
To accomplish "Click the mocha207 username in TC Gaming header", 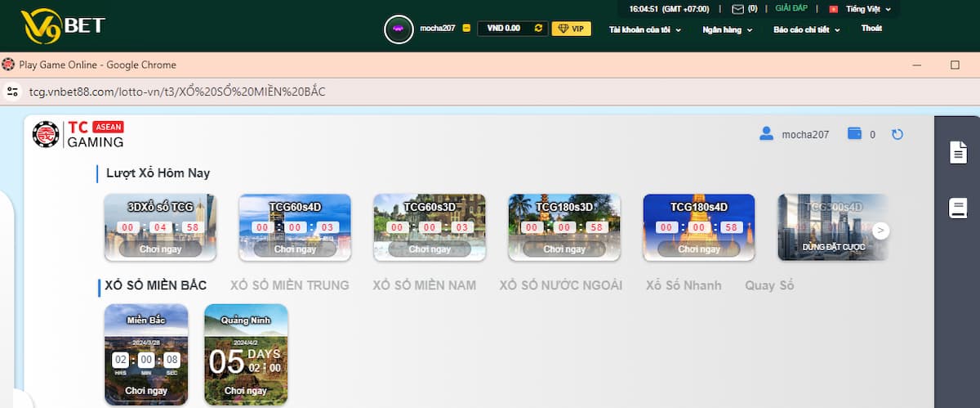I will 805,135.
